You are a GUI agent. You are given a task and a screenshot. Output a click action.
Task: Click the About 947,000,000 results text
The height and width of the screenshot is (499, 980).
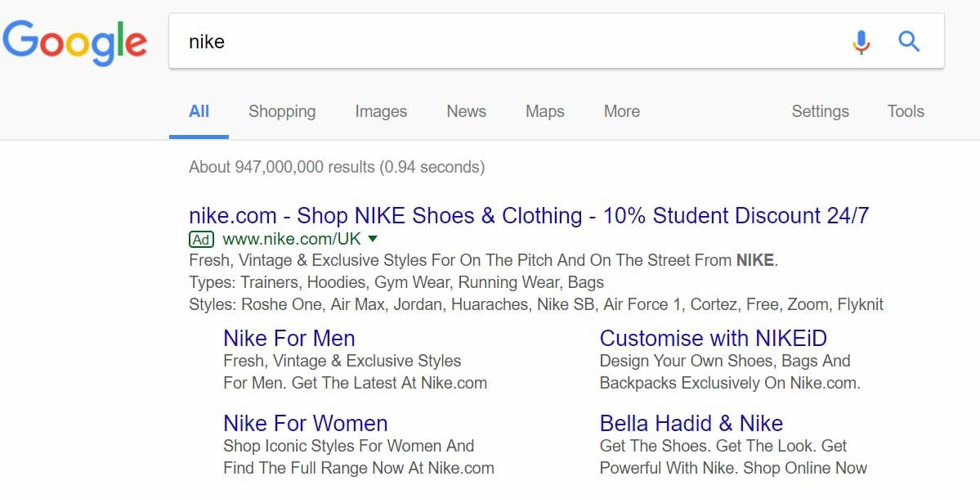point(337,167)
